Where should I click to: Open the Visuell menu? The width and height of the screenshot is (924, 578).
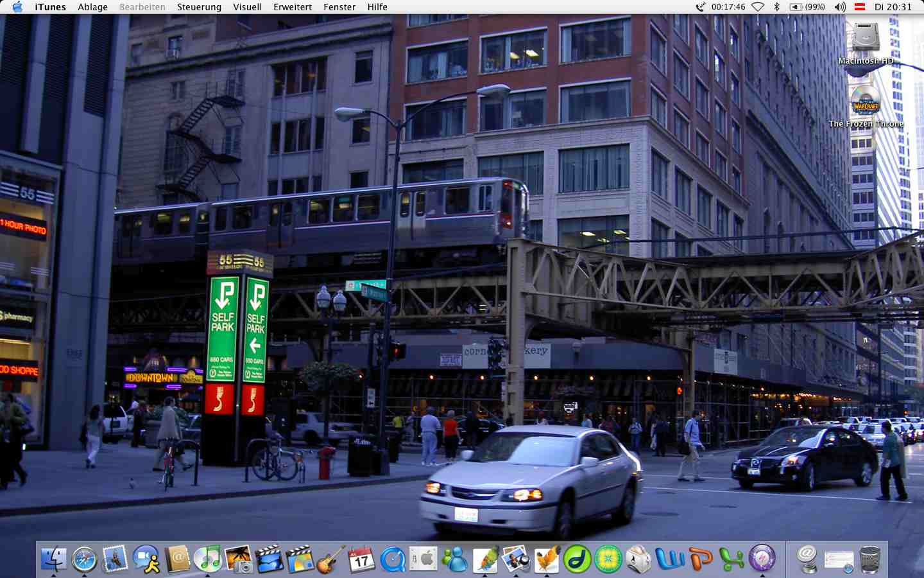(x=247, y=7)
